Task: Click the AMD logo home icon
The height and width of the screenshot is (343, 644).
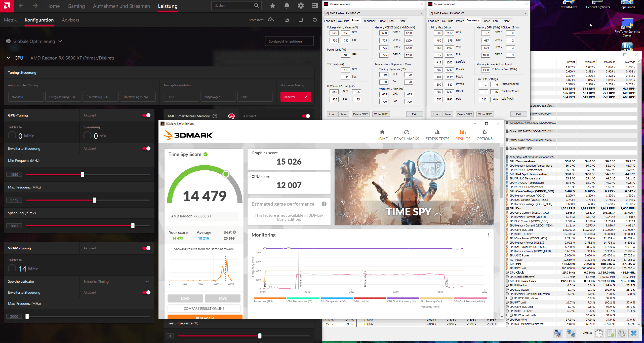Action: (7, 6)
